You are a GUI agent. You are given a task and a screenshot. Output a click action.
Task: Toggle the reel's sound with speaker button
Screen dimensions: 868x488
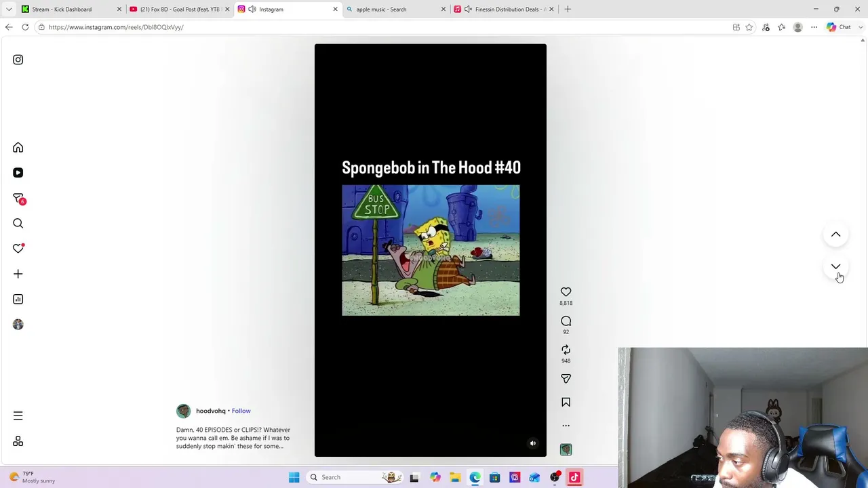click(533, 443)
